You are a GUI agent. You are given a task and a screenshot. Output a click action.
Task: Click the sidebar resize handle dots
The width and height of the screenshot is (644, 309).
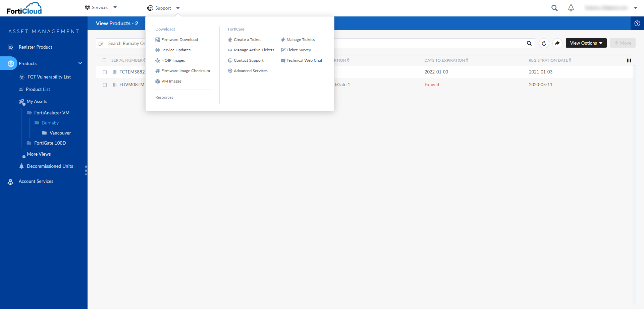pyautogui.click(x=86, y=170)
